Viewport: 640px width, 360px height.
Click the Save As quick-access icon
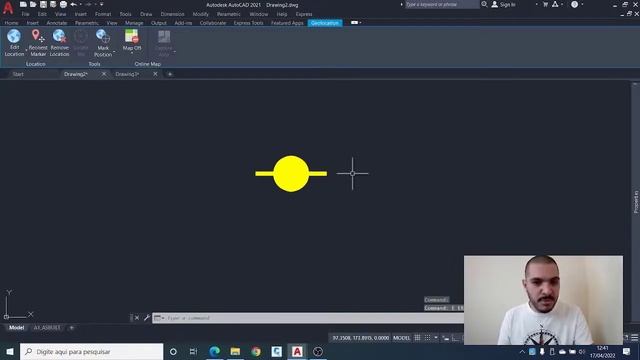53,4
